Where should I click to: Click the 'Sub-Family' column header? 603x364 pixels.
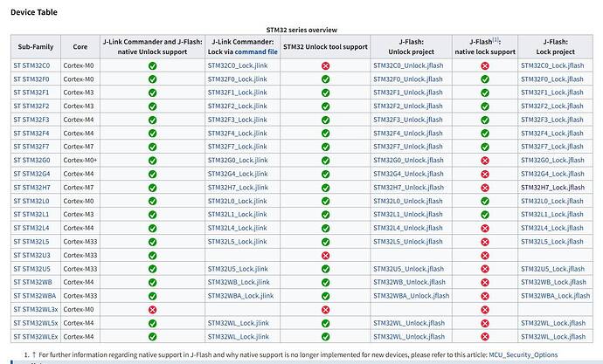coord(36,47)
